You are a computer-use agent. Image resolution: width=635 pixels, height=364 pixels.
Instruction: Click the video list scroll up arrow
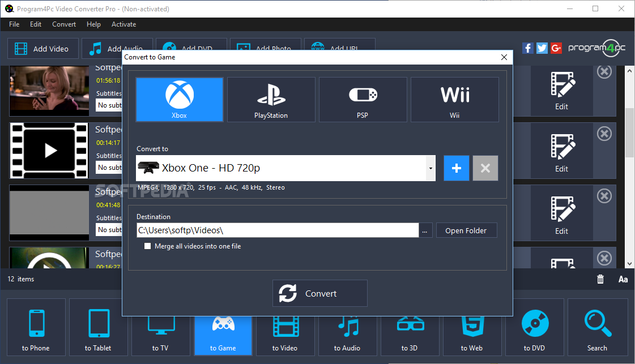[x=629, y=70]
